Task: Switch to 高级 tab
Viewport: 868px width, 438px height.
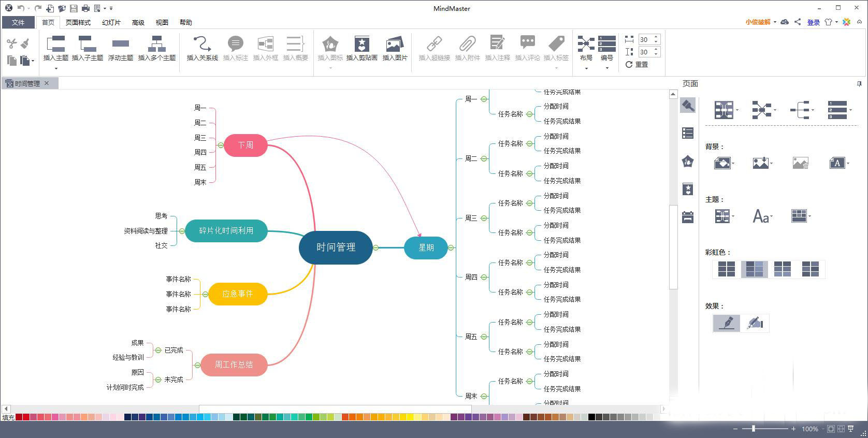Action: (138, 22)
